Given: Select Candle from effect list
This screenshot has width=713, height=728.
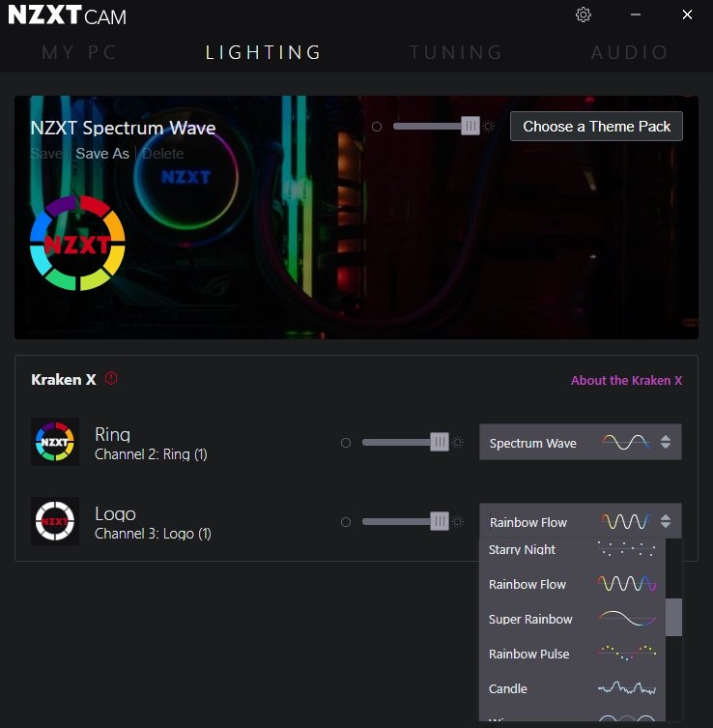Looking at the screenshot, I should pyautogui.click(x=573, y=688).
